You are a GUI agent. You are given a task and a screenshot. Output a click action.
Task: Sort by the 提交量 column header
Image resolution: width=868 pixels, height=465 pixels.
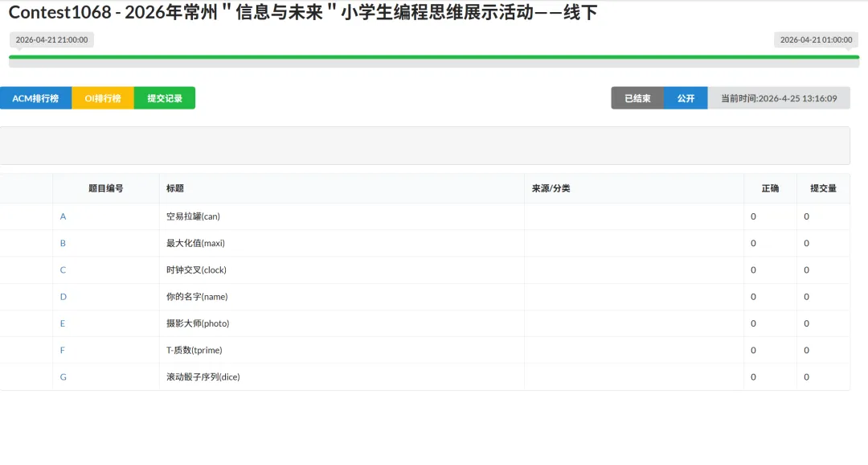pyautogui.click(x=822, y=187)
